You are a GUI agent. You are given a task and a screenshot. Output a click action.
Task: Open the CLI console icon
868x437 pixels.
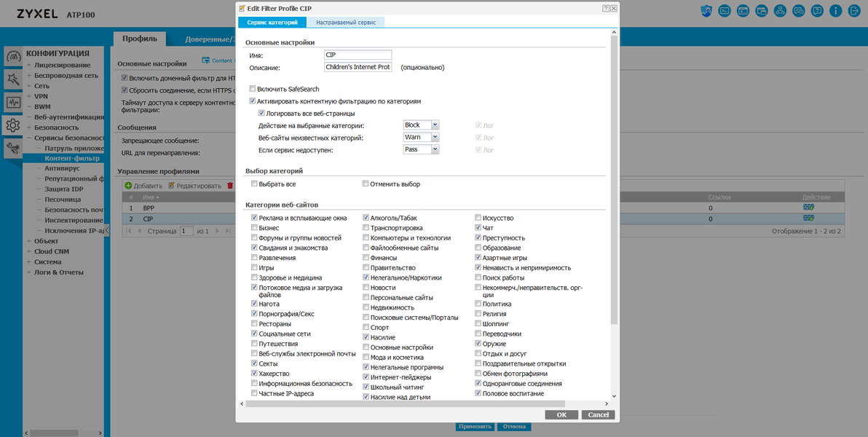point(724,10)
